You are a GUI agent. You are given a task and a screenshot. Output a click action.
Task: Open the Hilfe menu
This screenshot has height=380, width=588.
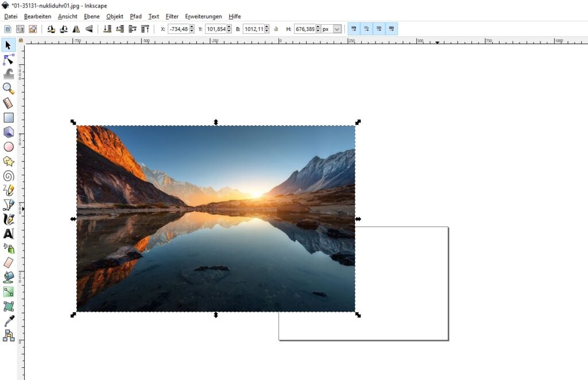tap(235, 16)
